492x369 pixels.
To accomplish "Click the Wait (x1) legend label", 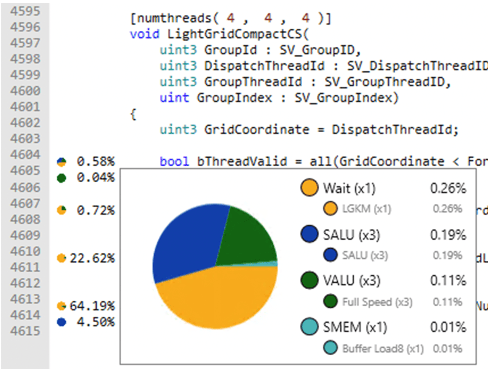I will point(349,188).
